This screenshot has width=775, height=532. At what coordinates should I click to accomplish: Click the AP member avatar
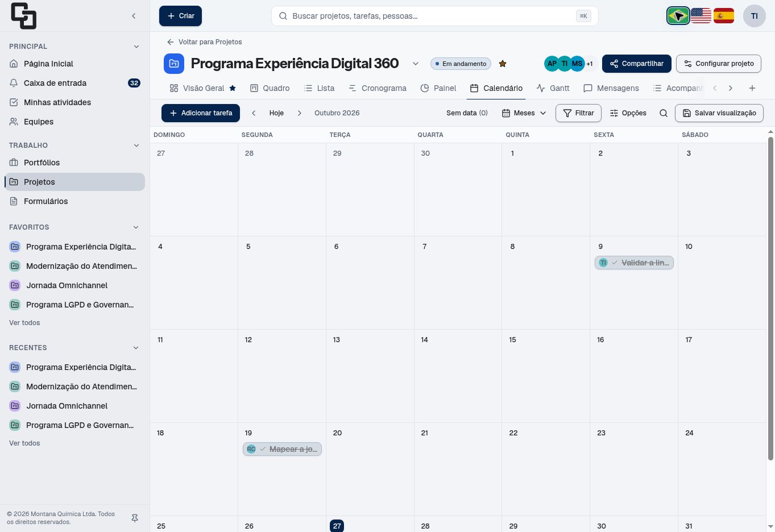(x=552, y=64)
